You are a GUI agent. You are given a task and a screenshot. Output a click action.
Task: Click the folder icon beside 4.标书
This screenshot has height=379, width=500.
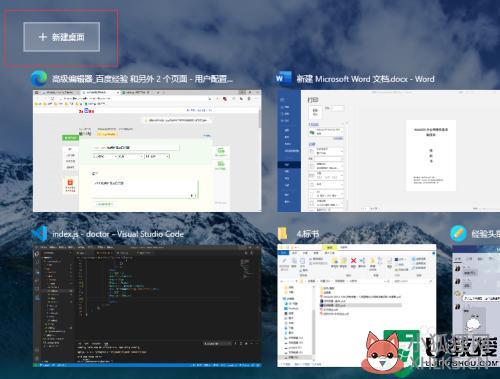282,234
